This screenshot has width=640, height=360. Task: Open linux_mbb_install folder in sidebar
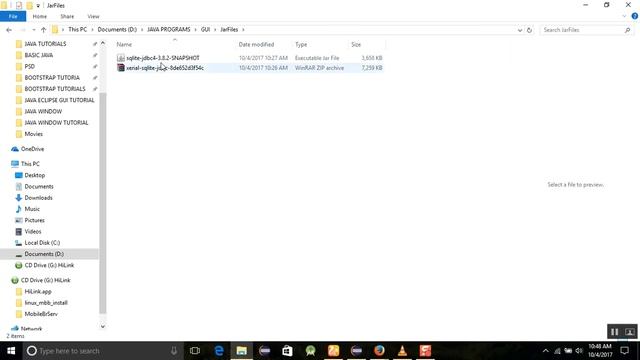(46, 303)
